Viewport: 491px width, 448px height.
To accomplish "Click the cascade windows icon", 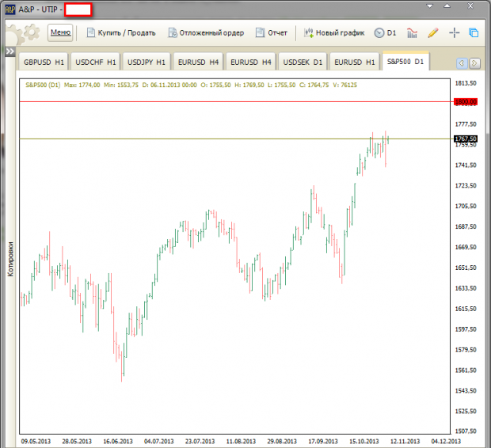I will (474, 33).
